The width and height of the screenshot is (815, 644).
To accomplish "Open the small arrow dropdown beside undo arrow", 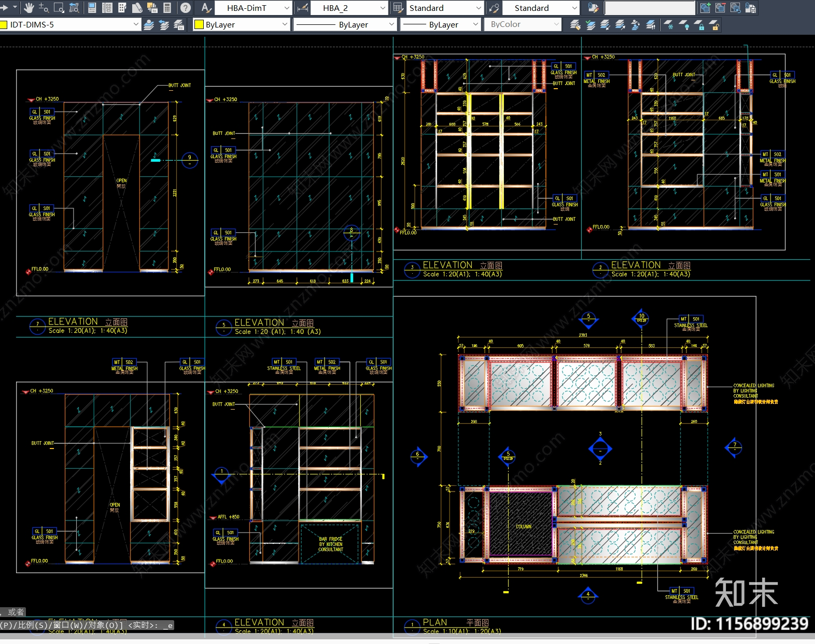I will (x=15, y=7).
